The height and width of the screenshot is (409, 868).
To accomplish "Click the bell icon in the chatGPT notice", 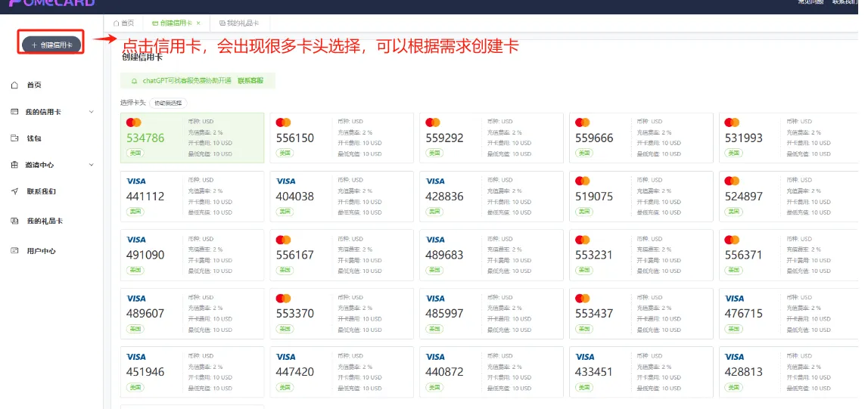I will [134, 81].
